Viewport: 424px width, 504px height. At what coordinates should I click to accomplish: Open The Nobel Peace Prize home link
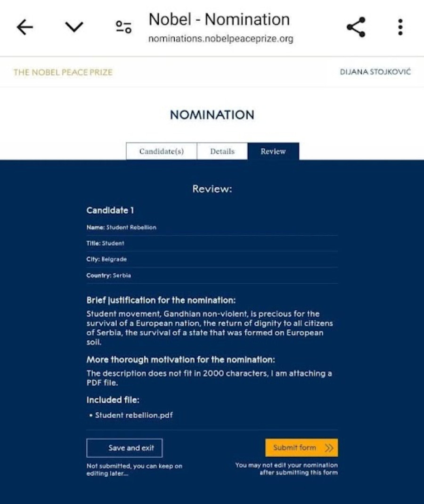(x=63, y=72)
